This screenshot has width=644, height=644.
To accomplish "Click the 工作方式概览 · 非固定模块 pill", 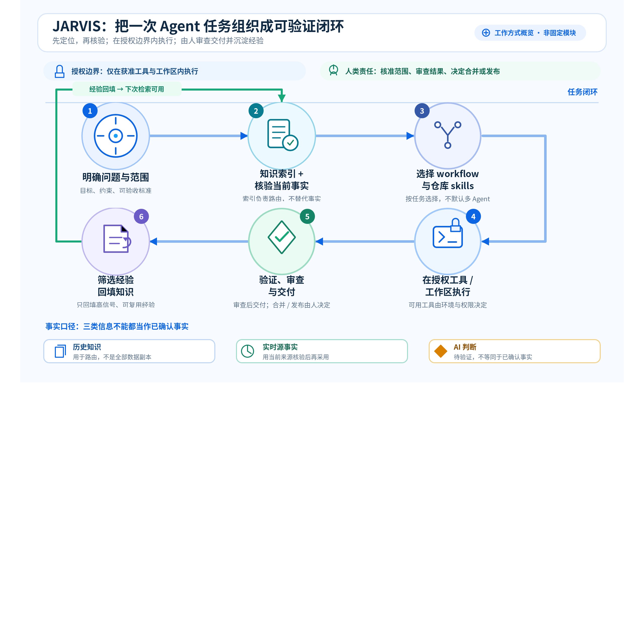I will pos(530,33).
